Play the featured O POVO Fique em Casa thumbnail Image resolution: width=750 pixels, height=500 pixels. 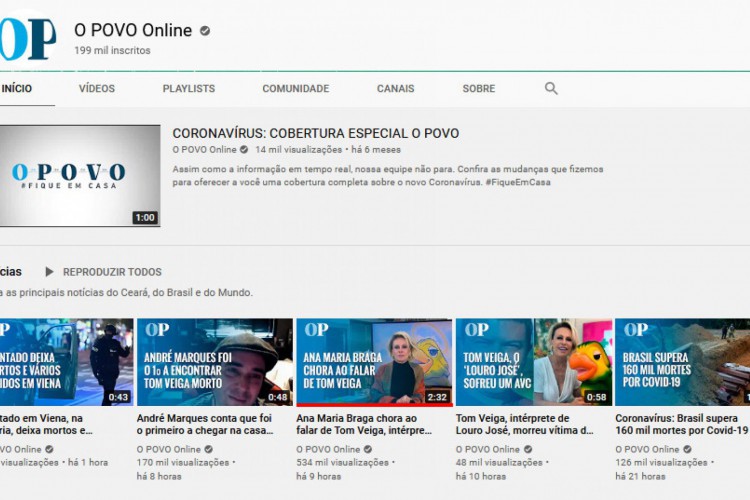80,176
